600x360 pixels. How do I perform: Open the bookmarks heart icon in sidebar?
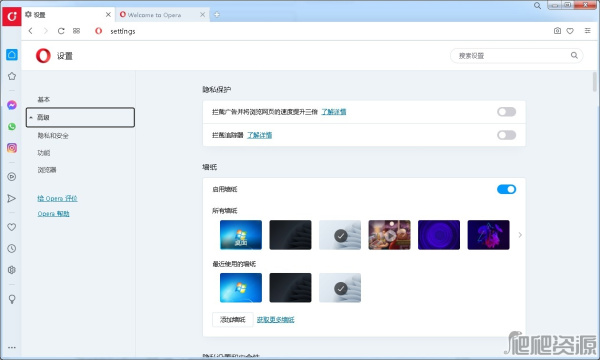click(12, 227)
